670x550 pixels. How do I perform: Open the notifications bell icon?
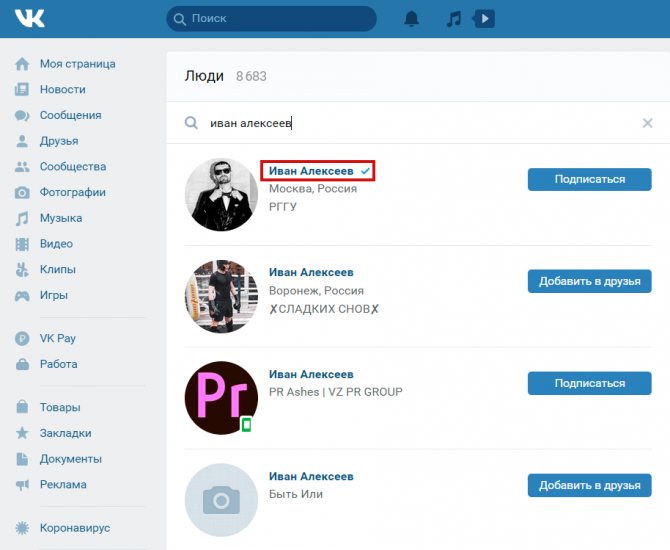click(411, 19)
